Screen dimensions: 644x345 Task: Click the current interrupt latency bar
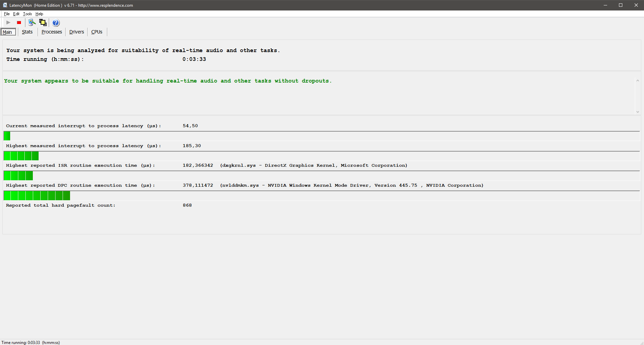321,136
